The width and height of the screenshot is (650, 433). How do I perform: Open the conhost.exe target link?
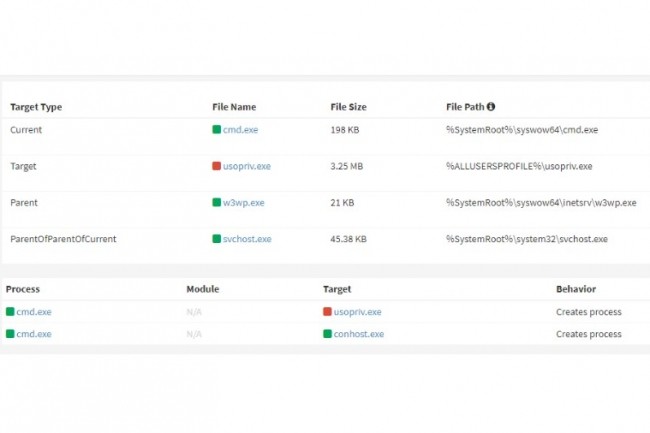(359, 334)
